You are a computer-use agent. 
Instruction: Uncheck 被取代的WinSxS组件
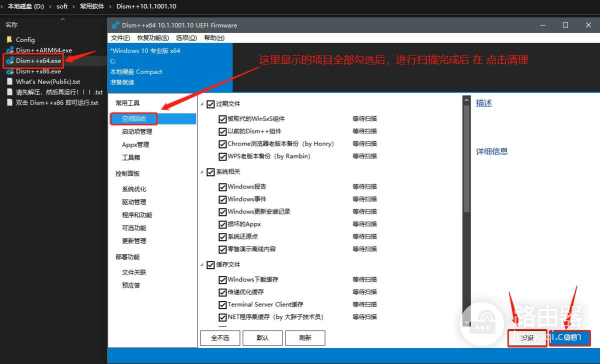(x=222, y=119)
